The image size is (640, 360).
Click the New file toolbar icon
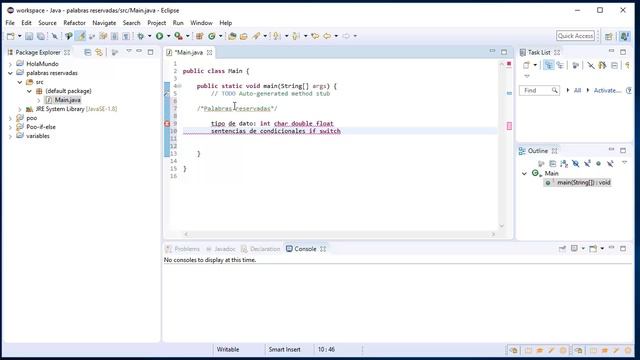(x=11, y=36)
